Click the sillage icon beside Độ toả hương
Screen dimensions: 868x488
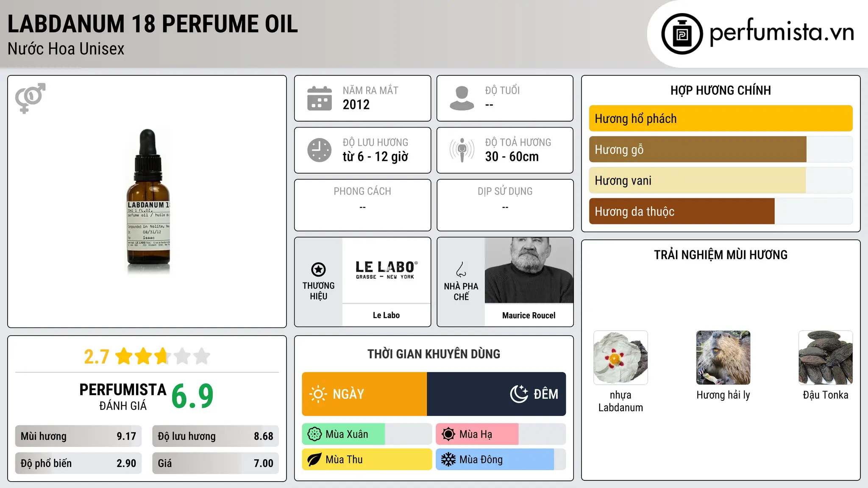462,150
